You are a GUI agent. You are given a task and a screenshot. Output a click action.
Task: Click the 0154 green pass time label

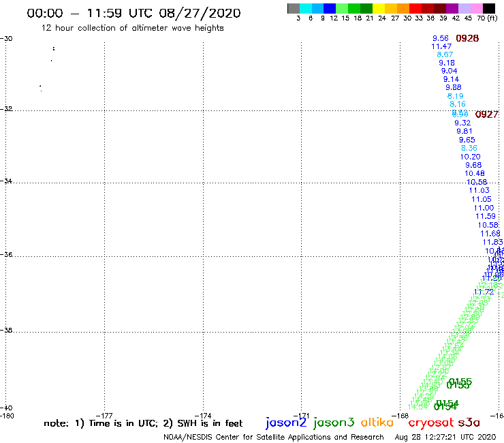coord(446,406)
